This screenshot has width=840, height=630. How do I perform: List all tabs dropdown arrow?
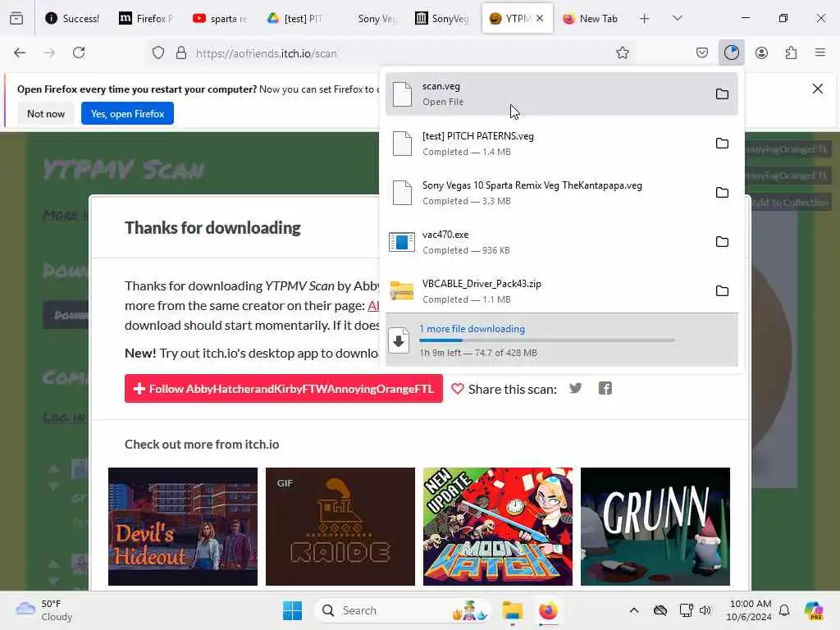677,19
